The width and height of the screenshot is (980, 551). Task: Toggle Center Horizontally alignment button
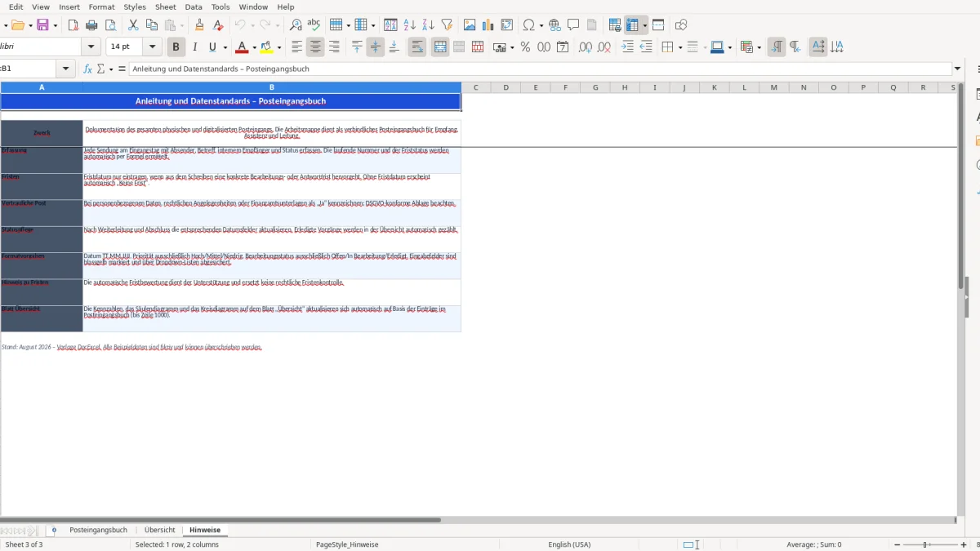tap(315, 47)
